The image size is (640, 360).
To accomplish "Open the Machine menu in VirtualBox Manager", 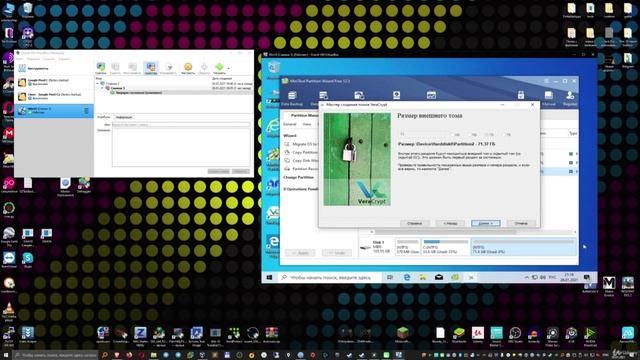I will pyautogui.click(x=33, y=59).
